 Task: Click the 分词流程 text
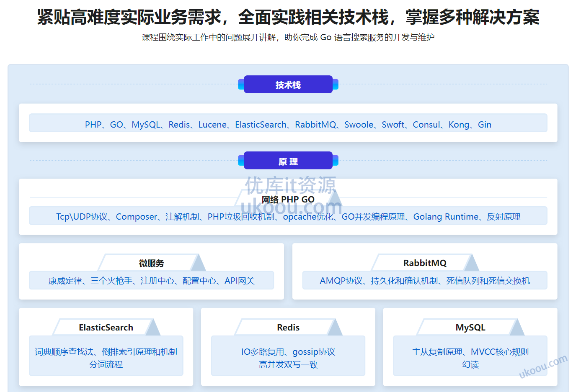[x=106, y=364]
